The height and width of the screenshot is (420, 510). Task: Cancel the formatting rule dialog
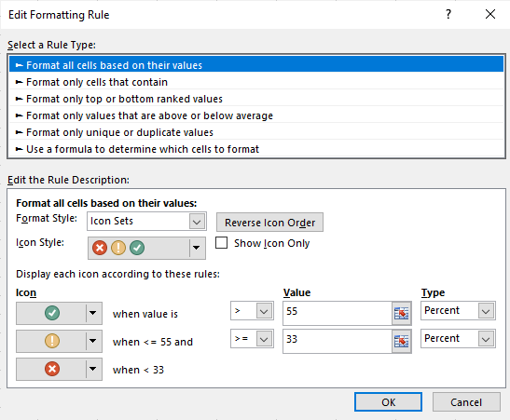coord(466,402)
